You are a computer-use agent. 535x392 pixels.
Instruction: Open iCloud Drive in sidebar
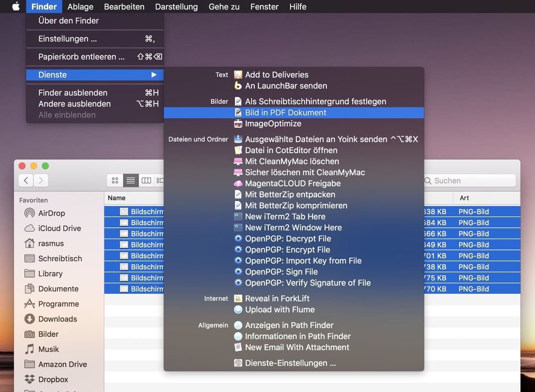pyautogui.click(x=59, y=228)
